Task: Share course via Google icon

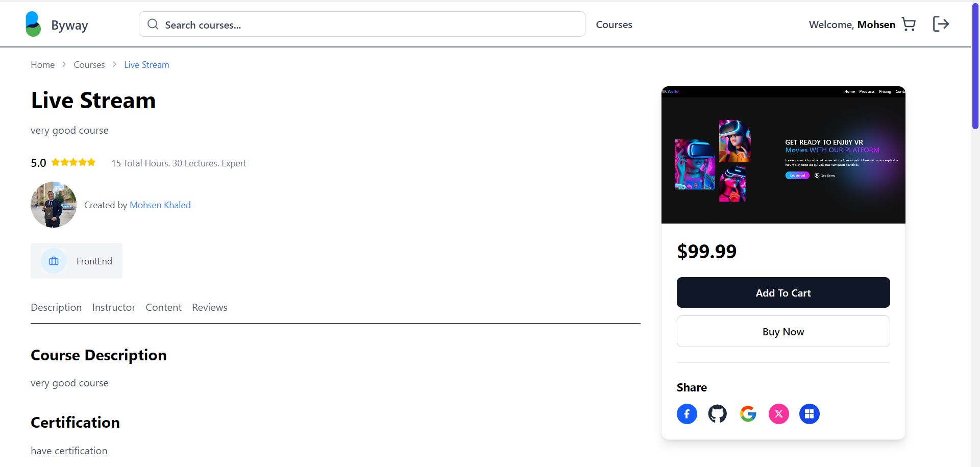Action: tap(748, 414)
